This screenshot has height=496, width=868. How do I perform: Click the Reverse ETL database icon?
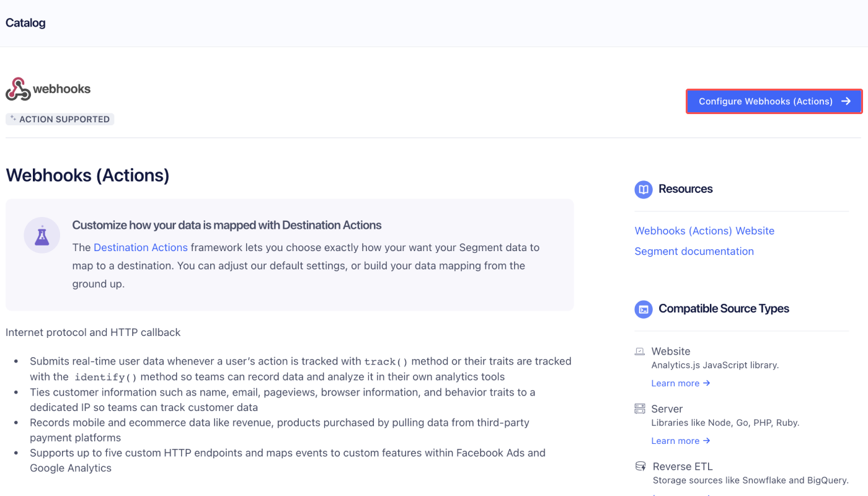coord(640,466)
